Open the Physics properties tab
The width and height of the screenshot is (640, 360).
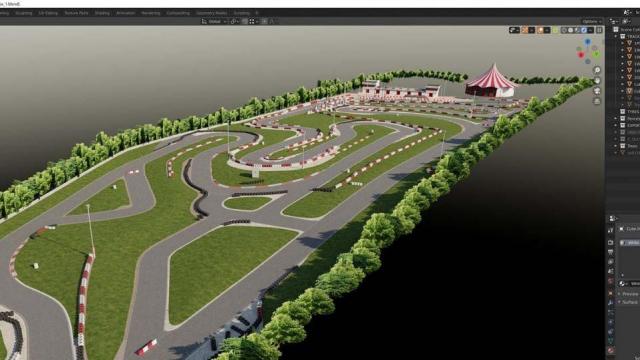[611, 322]
